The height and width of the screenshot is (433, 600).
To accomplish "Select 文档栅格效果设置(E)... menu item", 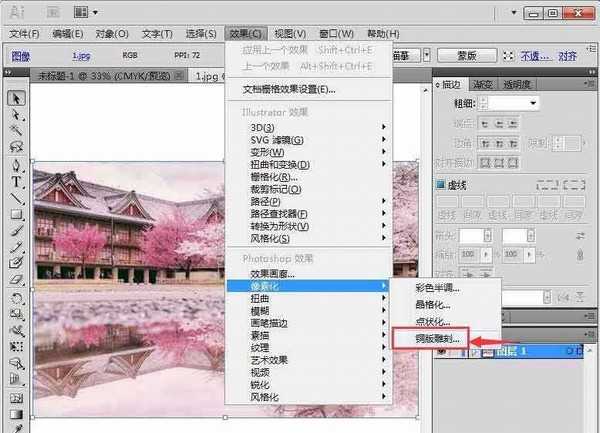I will click(x=289, y=90).
